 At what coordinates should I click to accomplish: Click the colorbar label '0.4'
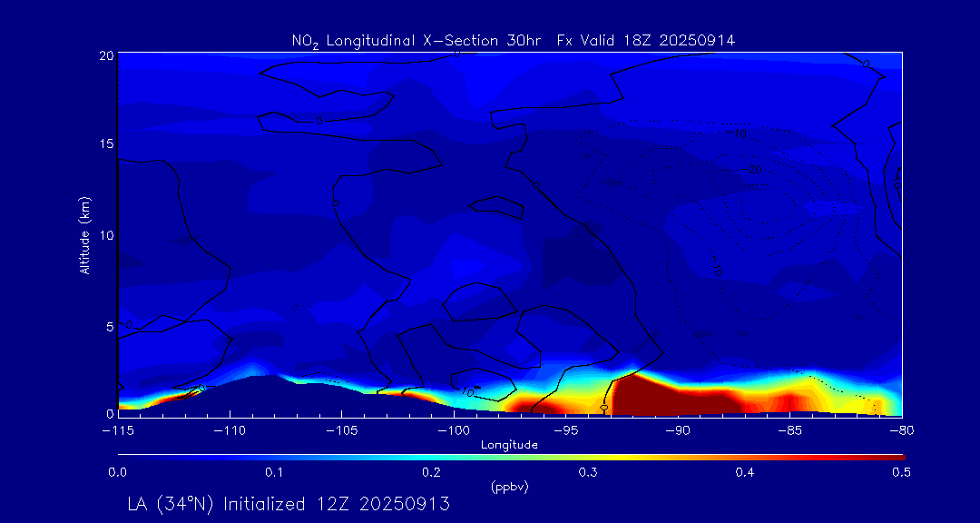point(744,473)
